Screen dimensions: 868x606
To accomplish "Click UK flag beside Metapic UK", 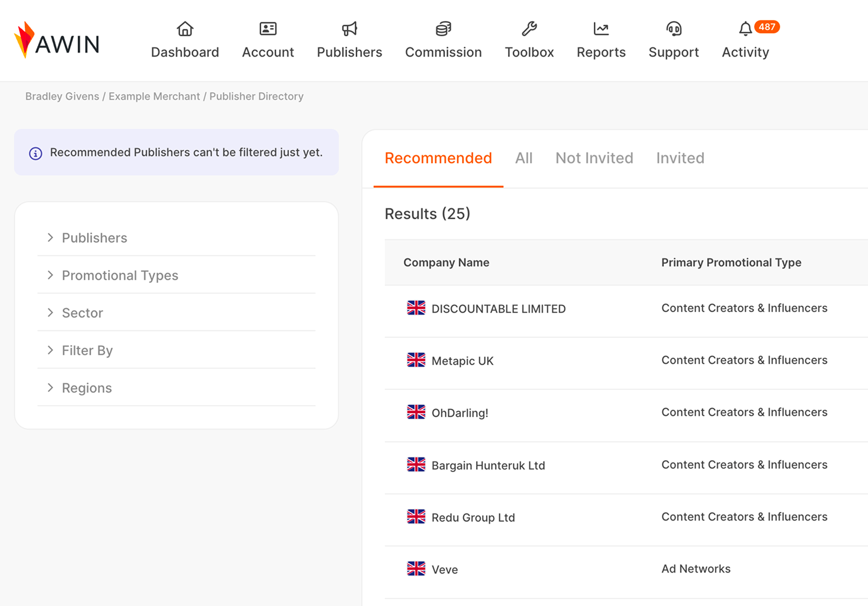I will pos(416,360).
